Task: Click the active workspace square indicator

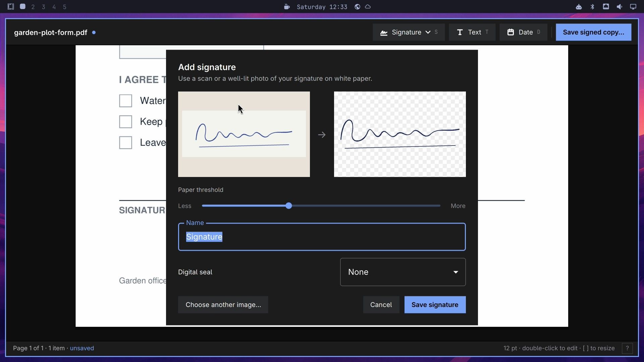Action: [22, 6]
